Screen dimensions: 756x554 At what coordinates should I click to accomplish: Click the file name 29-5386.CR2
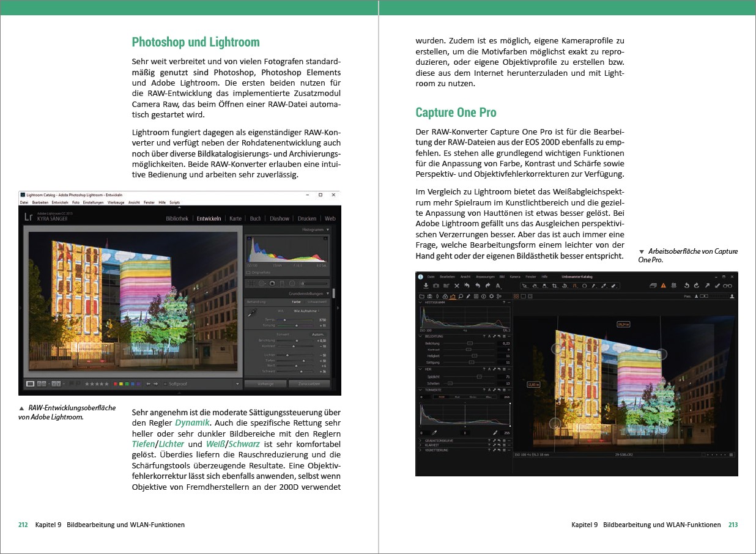click(x=624, y=455)
